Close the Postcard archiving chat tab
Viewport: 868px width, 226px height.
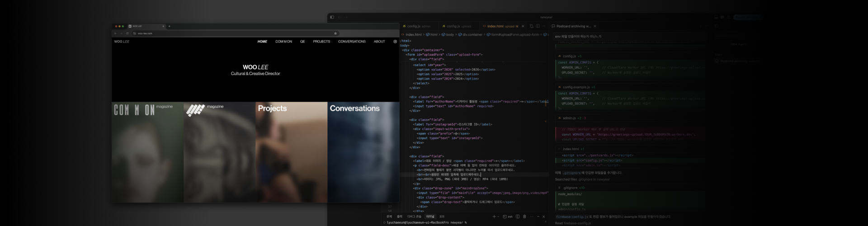coord(594,26)
